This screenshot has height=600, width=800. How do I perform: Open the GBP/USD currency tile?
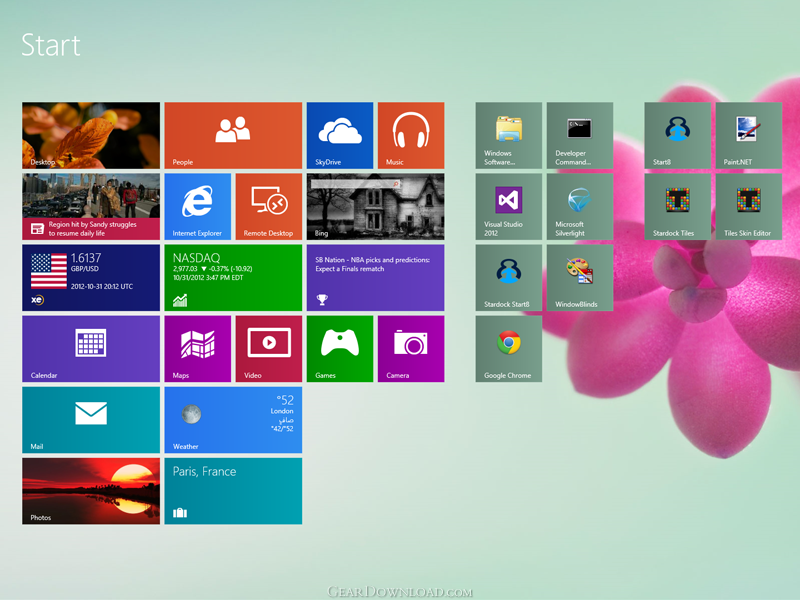(x=91, y=278)
